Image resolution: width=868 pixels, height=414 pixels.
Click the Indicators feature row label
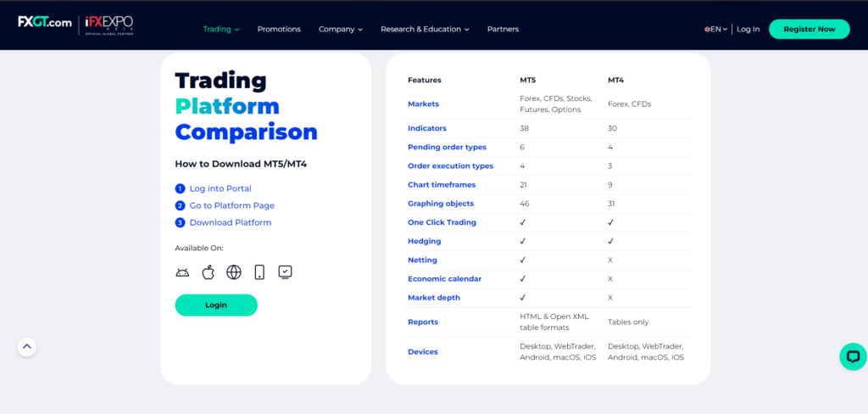pos(427,129)
